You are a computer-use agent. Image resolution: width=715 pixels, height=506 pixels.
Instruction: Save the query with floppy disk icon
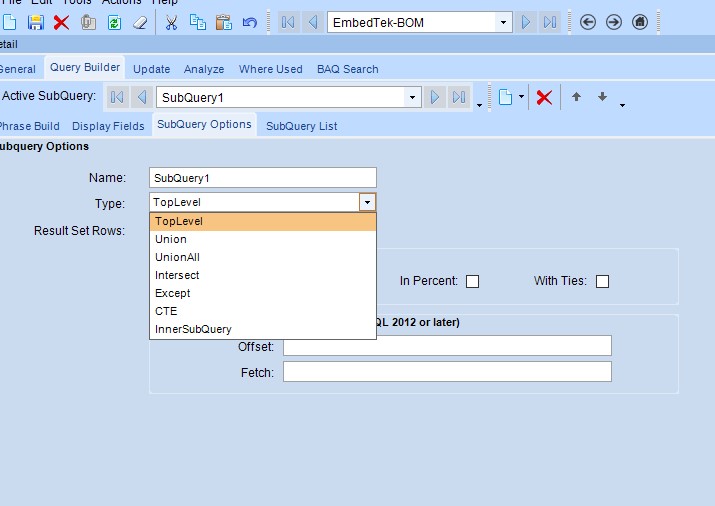tap(36, 22)
